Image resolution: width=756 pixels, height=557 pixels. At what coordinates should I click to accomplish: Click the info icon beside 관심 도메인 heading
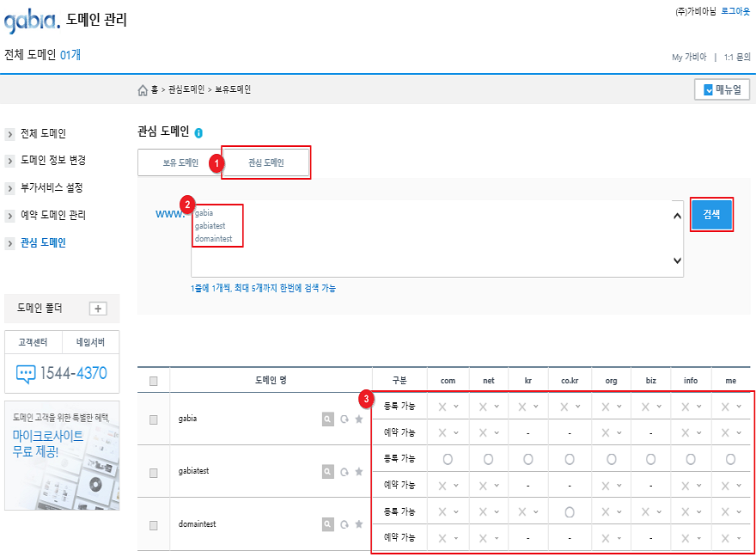[198, 132]
